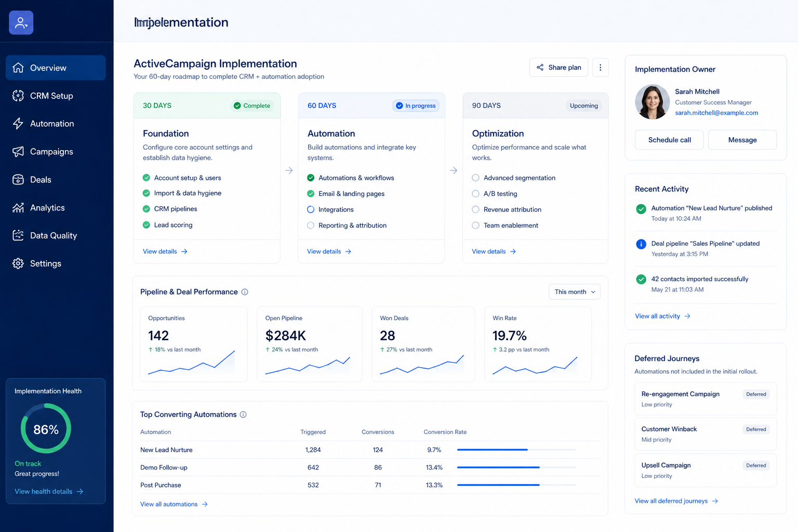Click arrow icon next to View health details
The width and height of the screenshot is (798, 532).
point(80,491)
